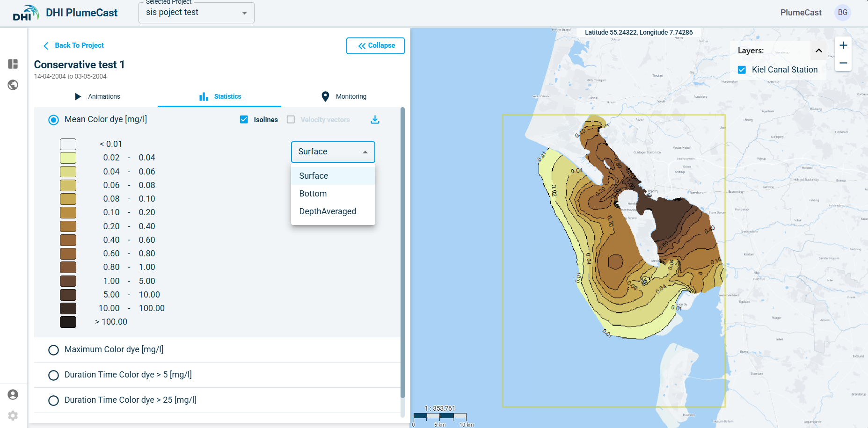Open the Selected Project dropdown

click(x=197, y=13)
